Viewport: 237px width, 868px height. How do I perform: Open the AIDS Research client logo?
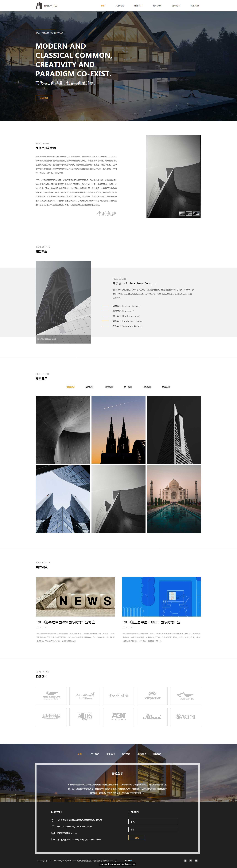point(85,717)
